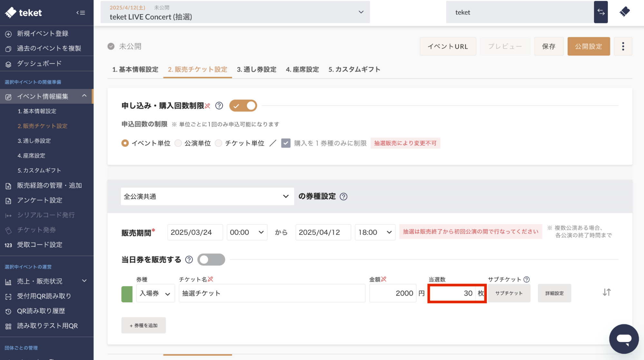Open the event selector dropdown at top

pos(235,12)
